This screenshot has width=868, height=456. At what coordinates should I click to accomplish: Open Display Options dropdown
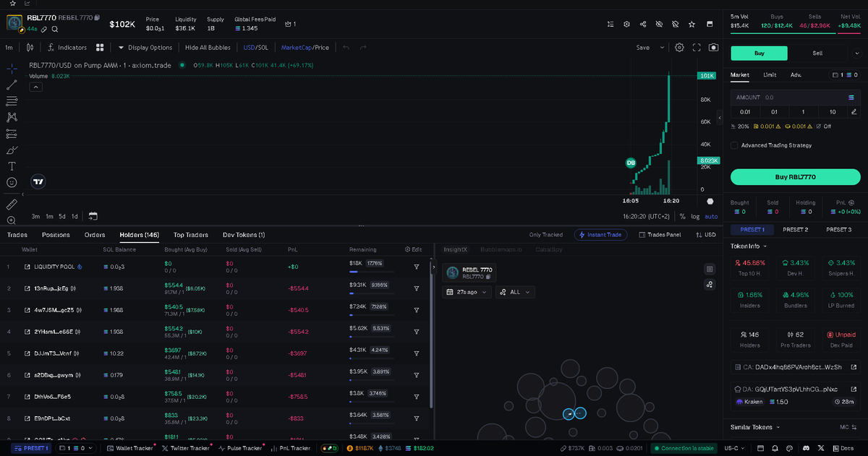click(x=145, y=48)
